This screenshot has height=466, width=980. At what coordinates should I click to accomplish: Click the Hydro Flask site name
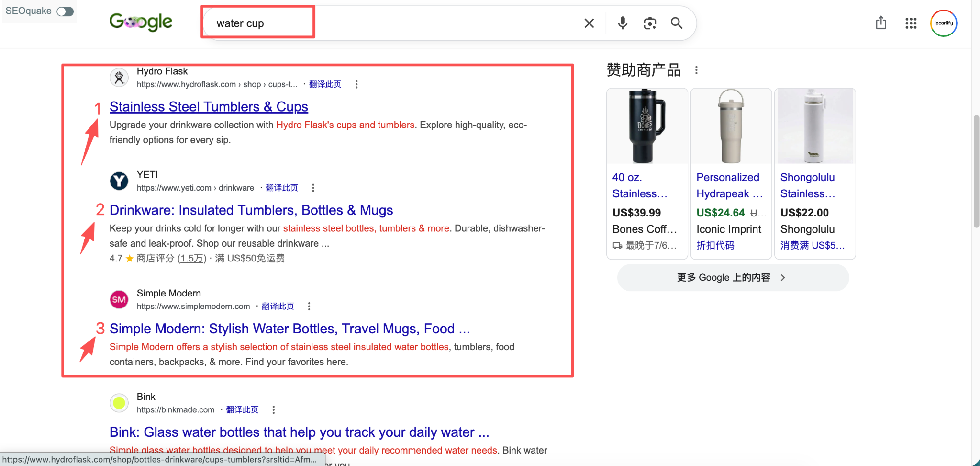coord(162,71)
